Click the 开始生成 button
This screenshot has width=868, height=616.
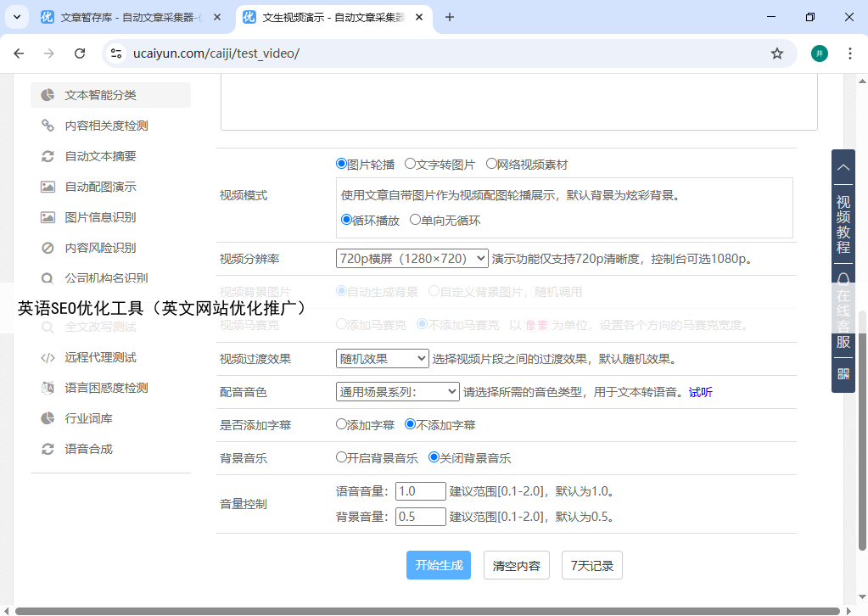[439, 565]
